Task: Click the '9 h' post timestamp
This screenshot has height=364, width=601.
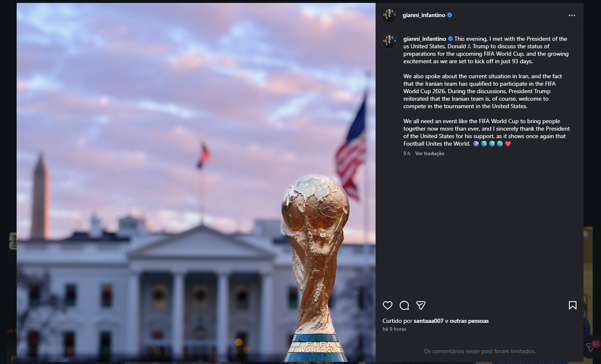Action: [407, 154]
